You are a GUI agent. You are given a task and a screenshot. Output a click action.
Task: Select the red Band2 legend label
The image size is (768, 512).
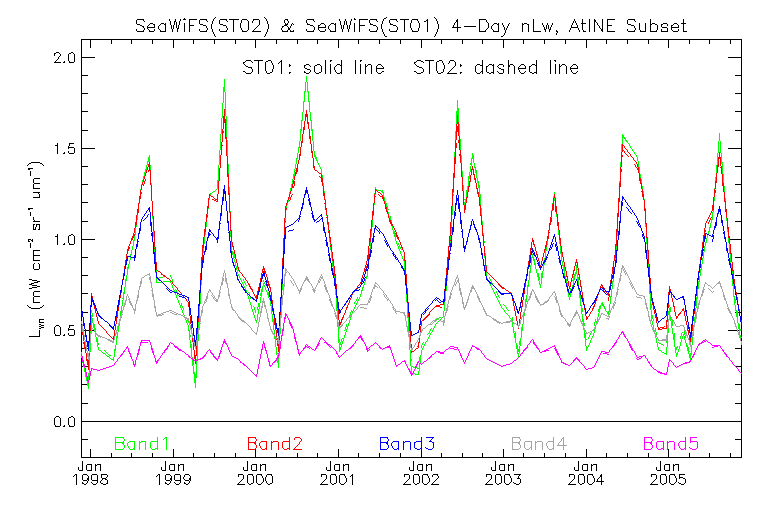[275, 444]
